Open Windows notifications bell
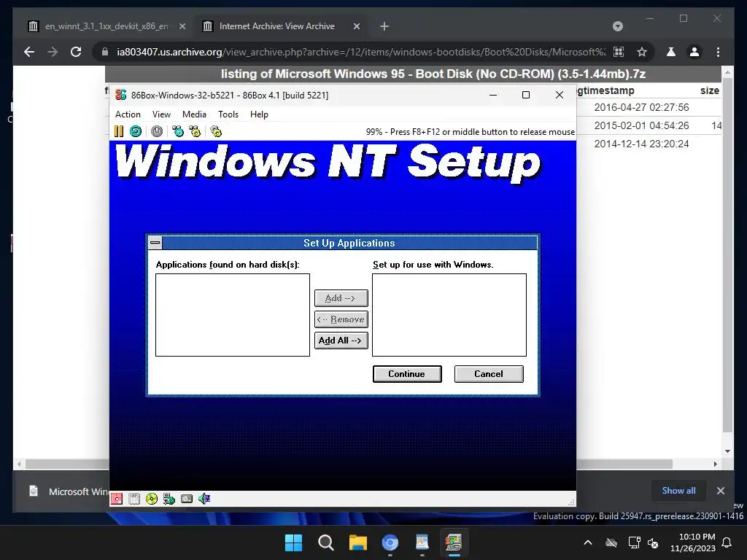This screenshot has width=747, height=560. coord(727,542)
